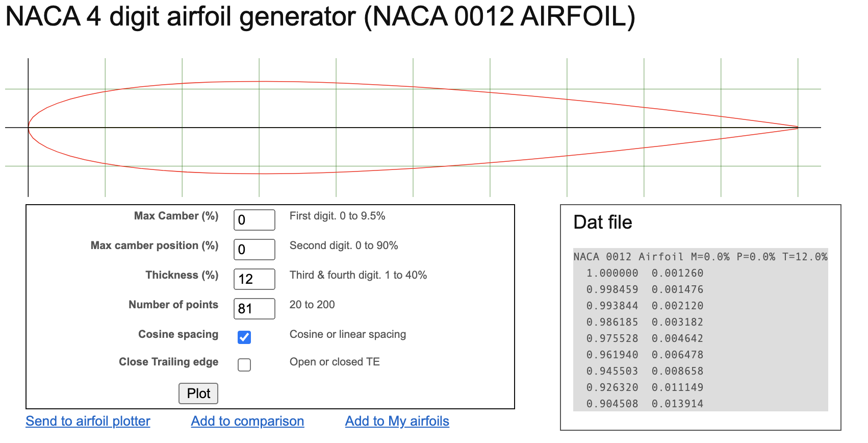Viewport: 868px width, 443px height.
Task: Focus the Max camber position input box
Action: click(254, 250)
